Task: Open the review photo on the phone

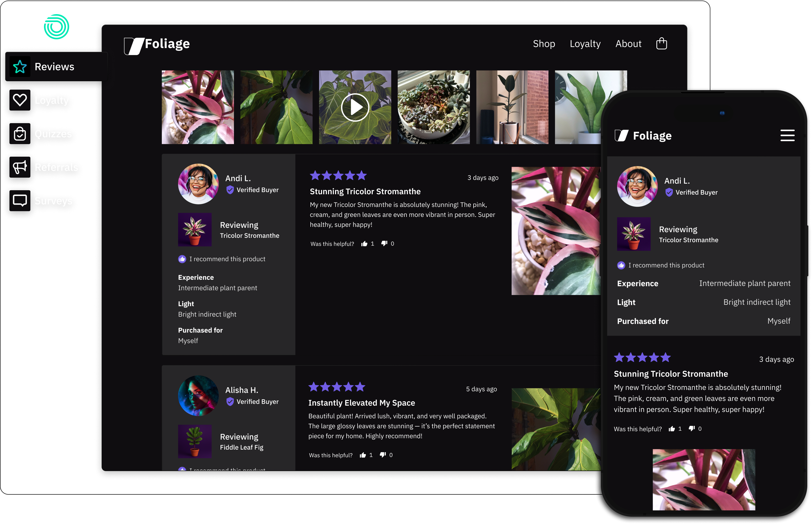Action: (704, 480)
